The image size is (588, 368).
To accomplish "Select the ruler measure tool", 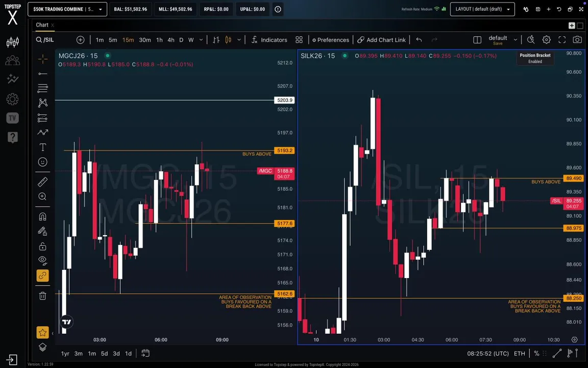I will coord(43,182).
